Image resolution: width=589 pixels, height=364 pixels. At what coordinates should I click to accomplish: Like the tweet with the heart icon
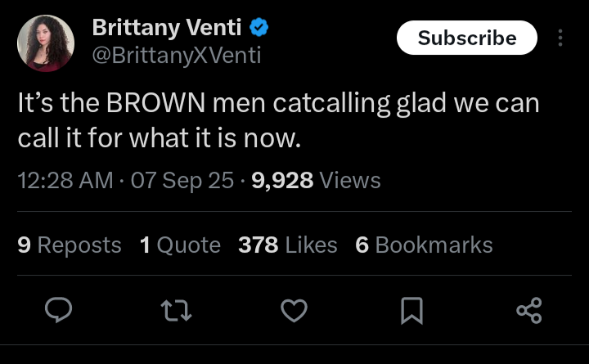[294, 310]
